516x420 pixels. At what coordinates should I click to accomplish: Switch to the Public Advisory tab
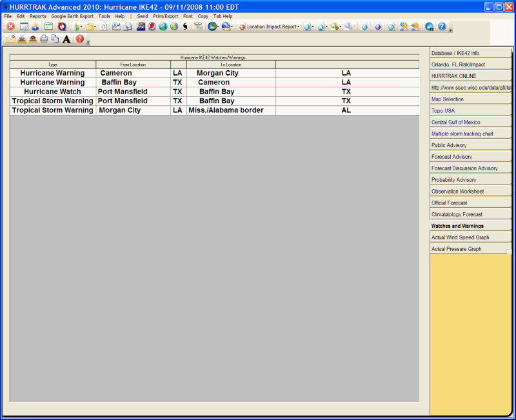pos(470,145)
